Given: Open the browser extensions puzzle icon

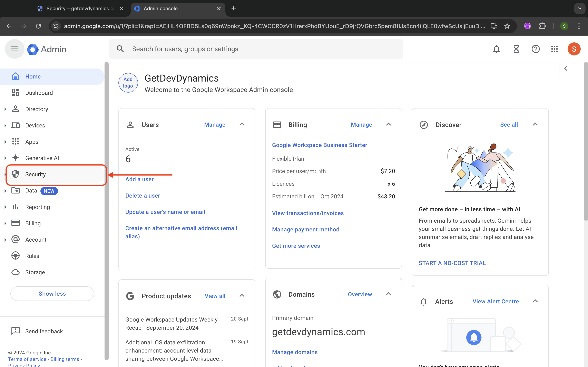Looking at the screenshot, I should click(x=542, y=26).
